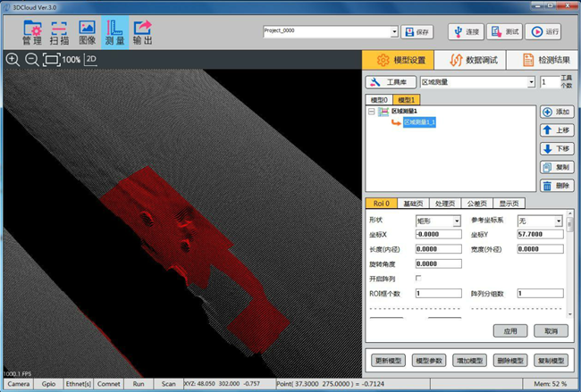The width and height of the screenshot is (581, 392).
Task: Select the 区域测量1 tree item
Action: click(404, 111)
